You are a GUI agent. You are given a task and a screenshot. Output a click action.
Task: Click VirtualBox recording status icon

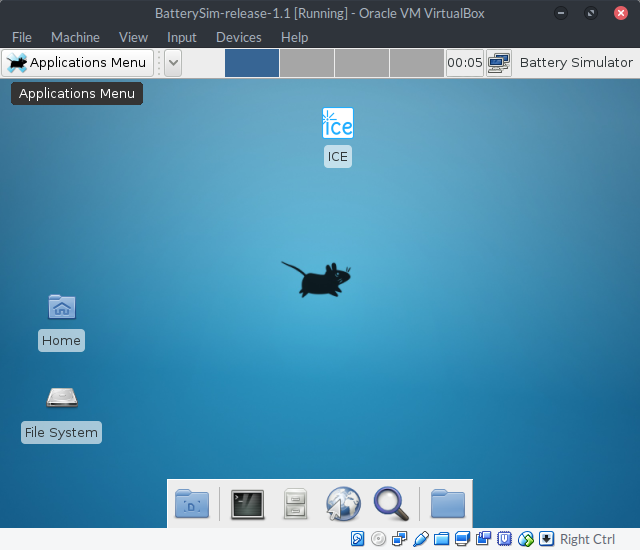pos(483,539)
